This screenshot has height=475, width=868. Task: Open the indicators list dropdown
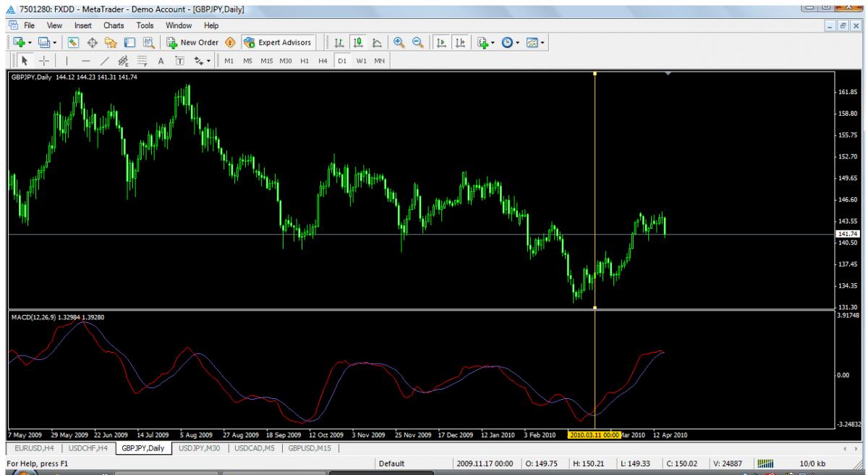click(494, 42)
